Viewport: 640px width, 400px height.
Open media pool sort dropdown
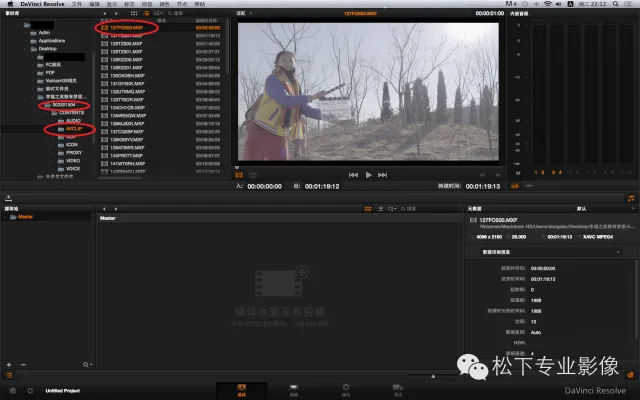pos(392,209)
